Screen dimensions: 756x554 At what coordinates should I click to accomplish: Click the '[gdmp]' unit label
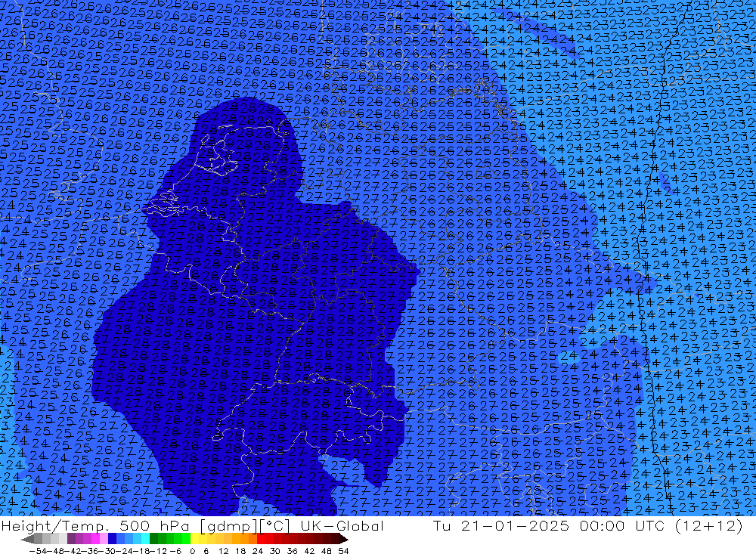(x=228, y=526)
